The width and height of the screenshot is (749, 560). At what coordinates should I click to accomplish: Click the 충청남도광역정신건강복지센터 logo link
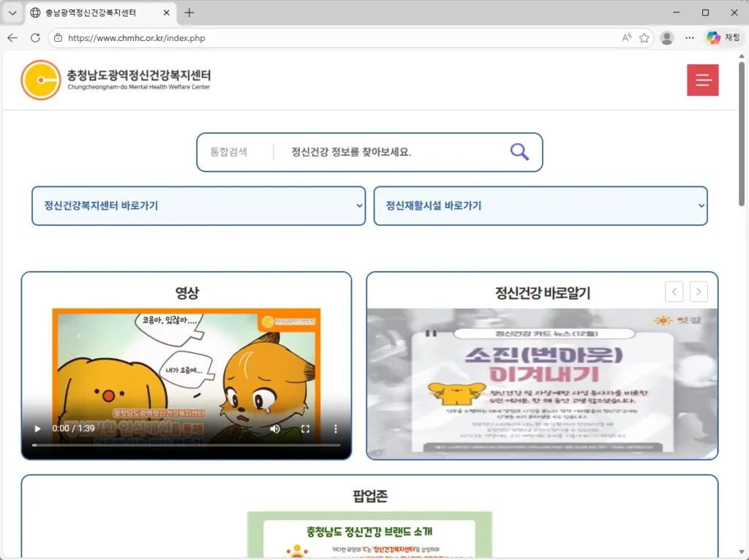[117, 80]
